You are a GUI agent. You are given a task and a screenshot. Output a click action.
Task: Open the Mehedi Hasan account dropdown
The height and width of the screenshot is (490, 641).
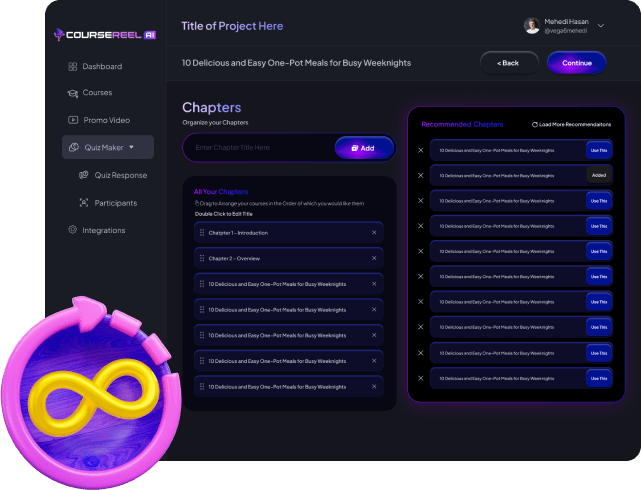[x=601, y=25]
